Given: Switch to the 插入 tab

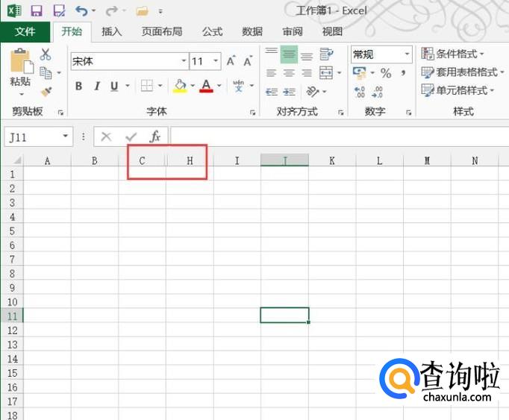Looking at the screenshot, I should coord(112,32).
